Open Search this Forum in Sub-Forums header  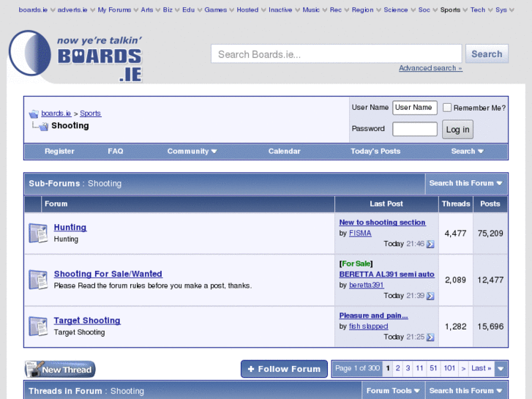466,183
